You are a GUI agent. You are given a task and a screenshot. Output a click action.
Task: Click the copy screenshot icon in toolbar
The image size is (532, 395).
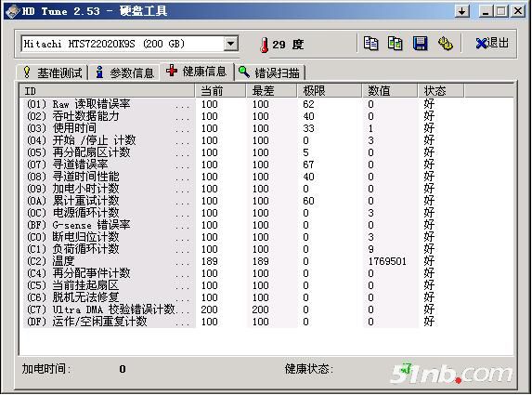coord(396,44)
